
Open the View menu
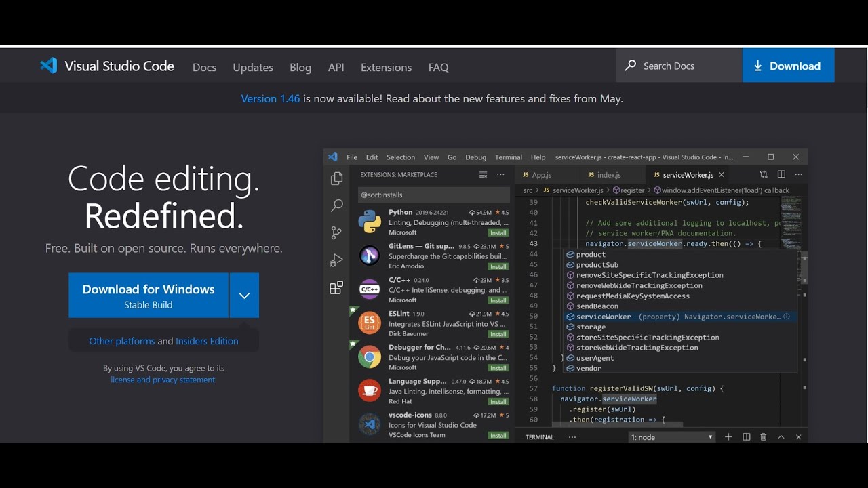click(x=431, y=157)
